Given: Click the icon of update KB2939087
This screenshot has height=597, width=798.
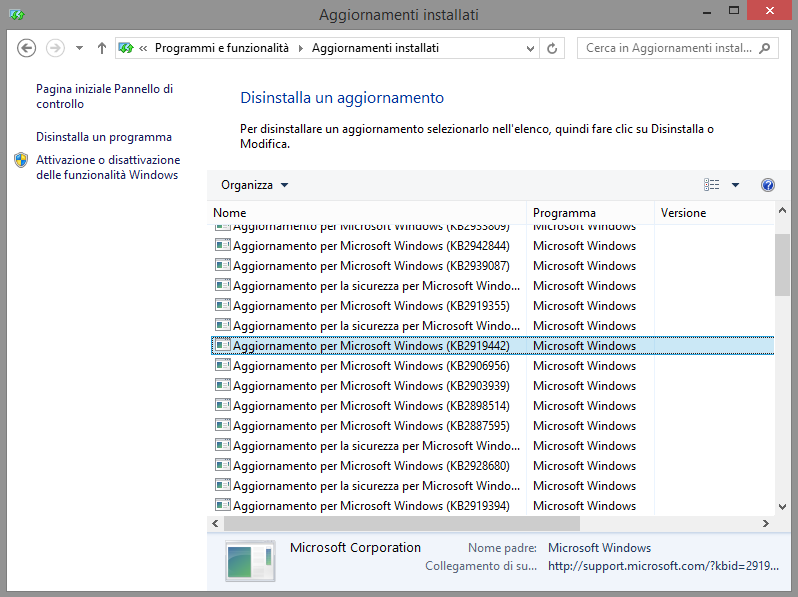Looking at the screenshot, I should click(222, 265).
